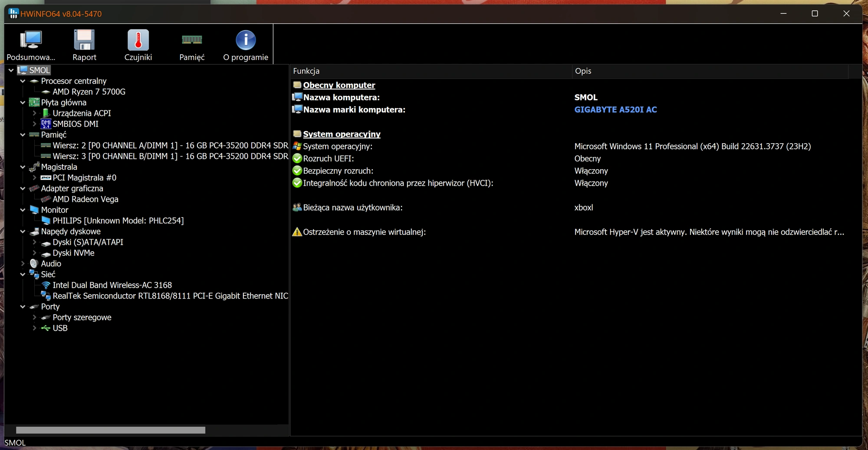
Task: Open the Pamięć memory module icon
Action: 192,40
